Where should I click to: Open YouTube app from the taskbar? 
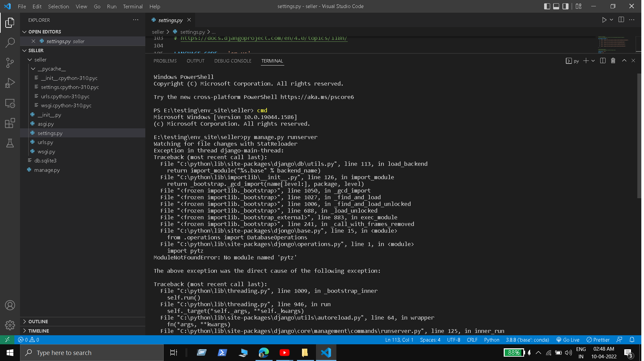point(285,353)
